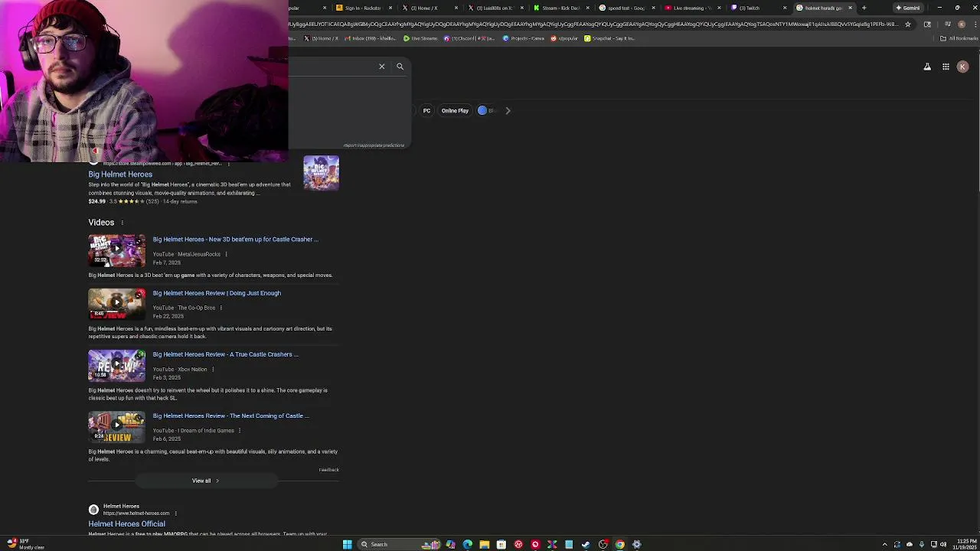Switch to the speed test Google tab
The image size is (980, 551).
(x=625, y=8)
